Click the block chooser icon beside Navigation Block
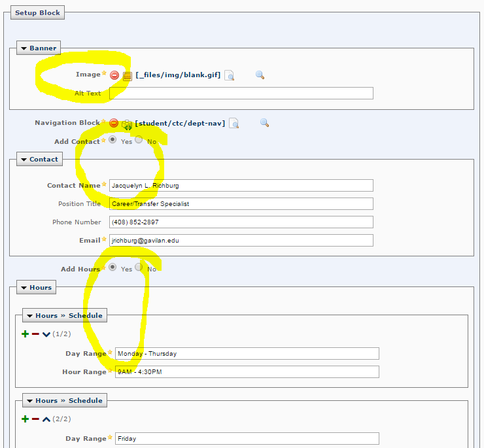This screenshot has width=484, height=448. [127, 124]
